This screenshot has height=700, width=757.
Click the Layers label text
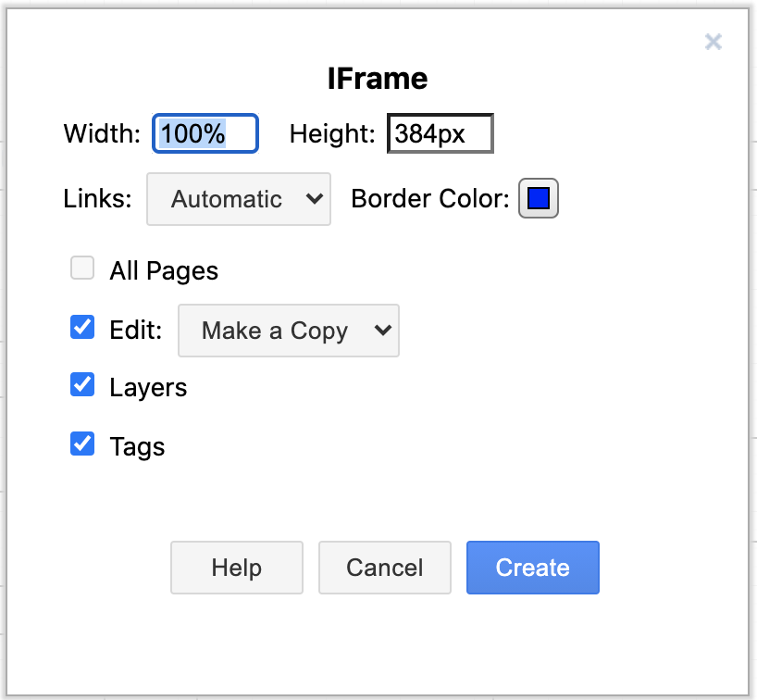148,388
